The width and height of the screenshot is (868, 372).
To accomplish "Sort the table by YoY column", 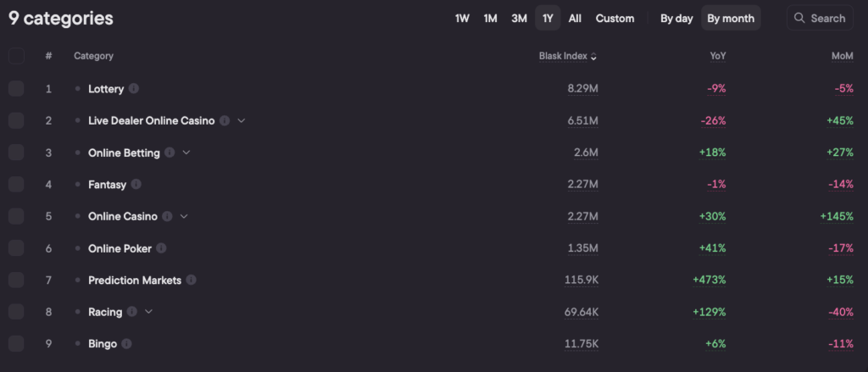I will click(717, 57).
